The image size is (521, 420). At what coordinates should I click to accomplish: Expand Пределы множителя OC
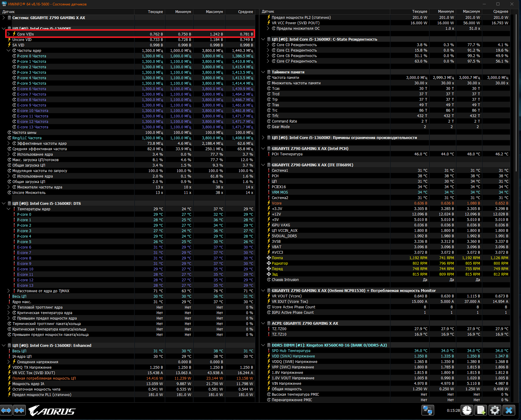268,28
